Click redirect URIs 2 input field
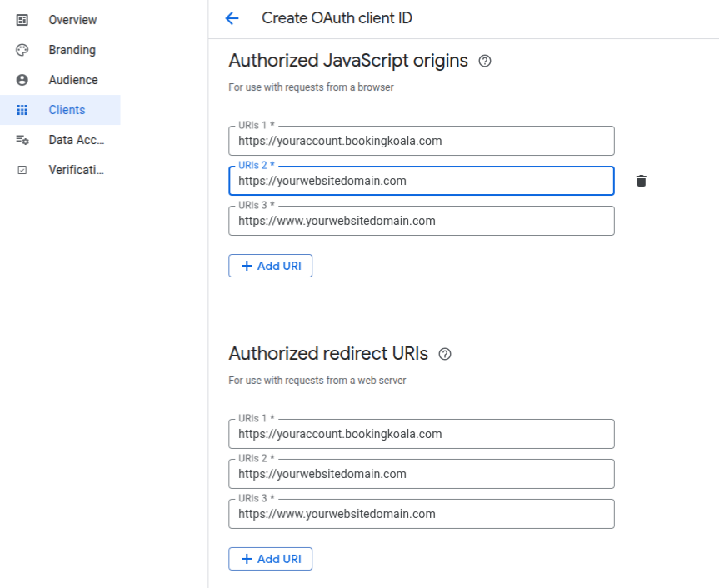This screenshot has height=588, width=719. tap(421, 474)
